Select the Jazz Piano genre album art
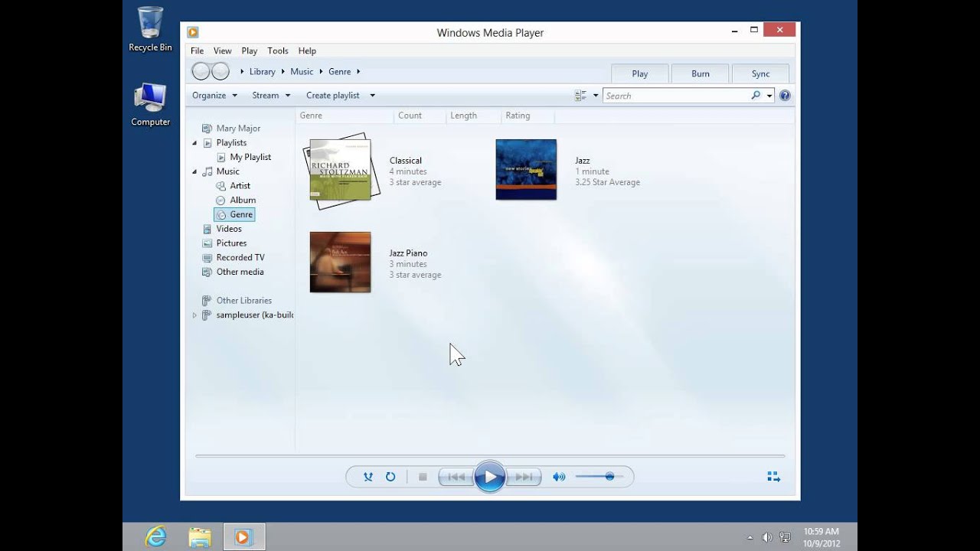 [340, 262]
